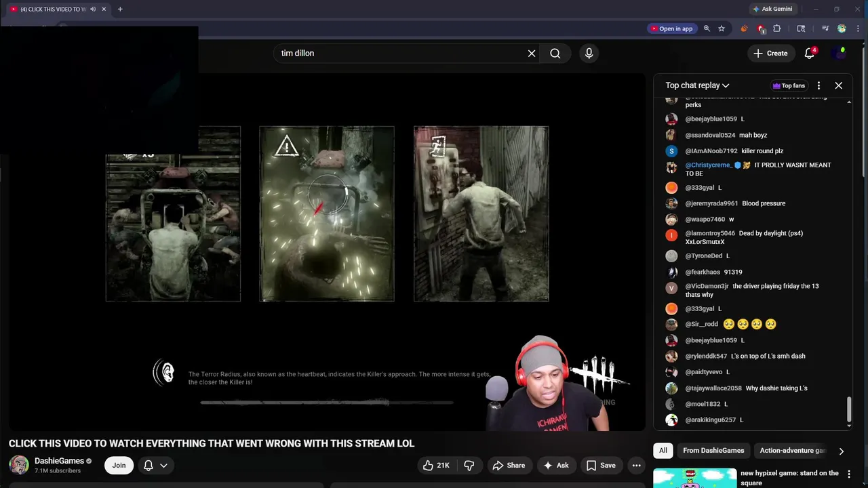868x488 pixels.
Task: Click @Sir__rodd emoji message
Action: 753,324
